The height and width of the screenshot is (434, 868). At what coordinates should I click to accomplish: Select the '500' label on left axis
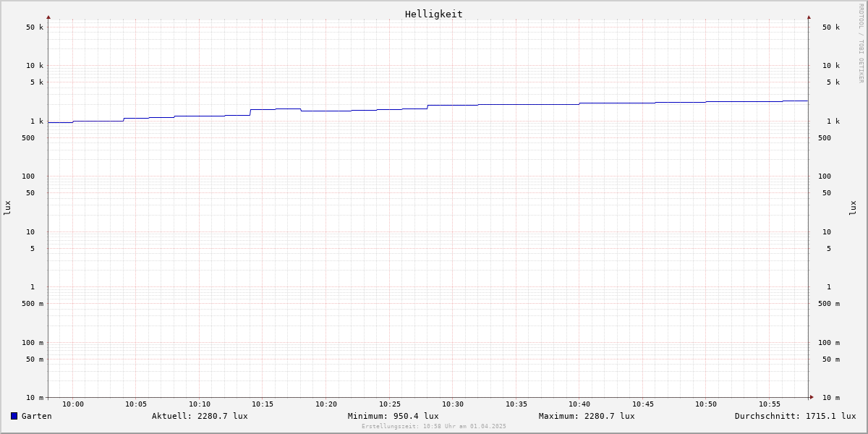coord(28,138)
